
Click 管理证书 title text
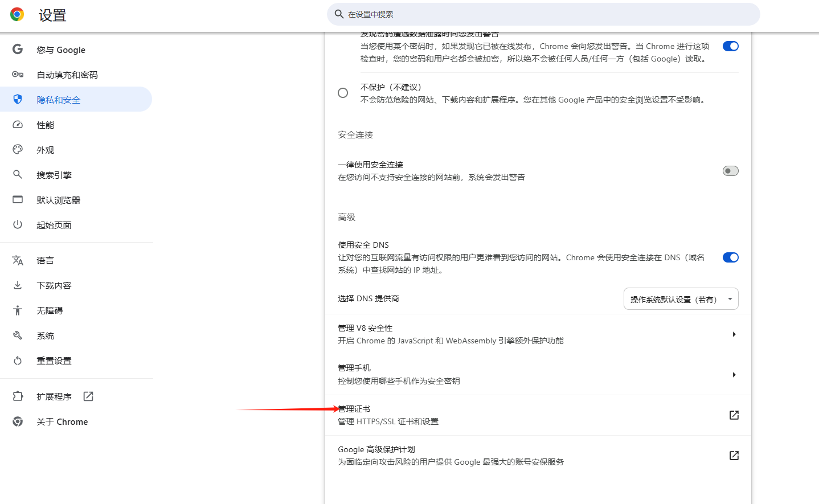pyautogui.click(x=354, y=409)
